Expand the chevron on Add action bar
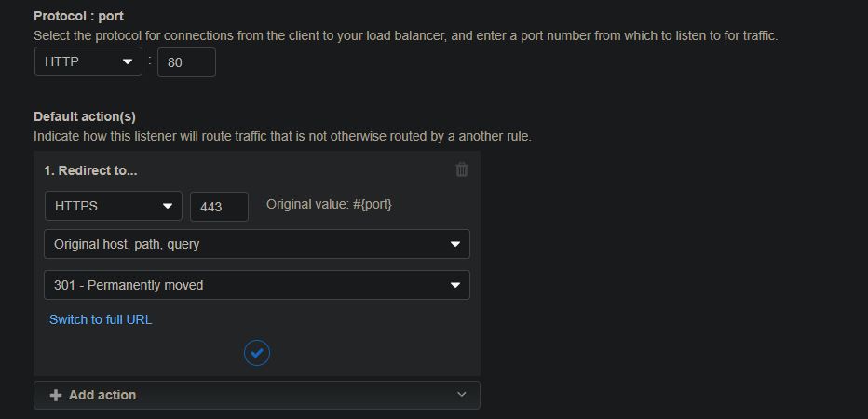Screen dimensions: 868x419 click(x=462, y=395)
